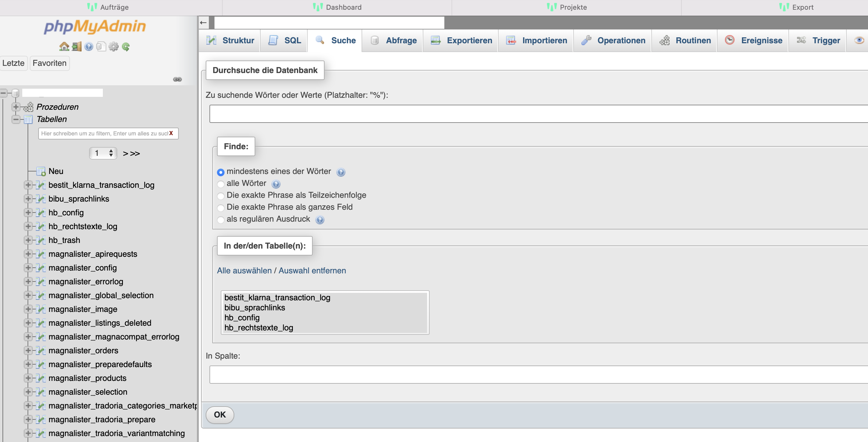This screenshot has width=868, height=442.
Task: Select 'mindestens eines der Wörter' radio button
Action: pyautogui.click(x=221, y=172)
